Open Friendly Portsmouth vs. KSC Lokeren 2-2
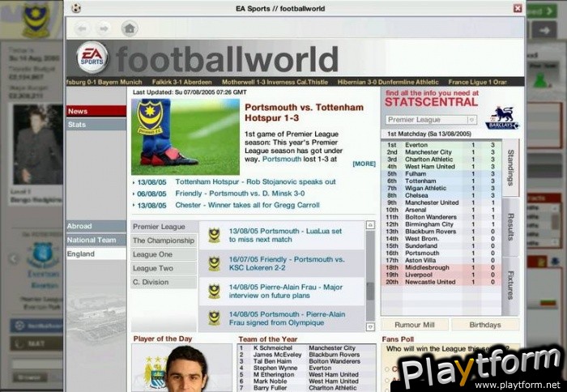 point(287,263)
